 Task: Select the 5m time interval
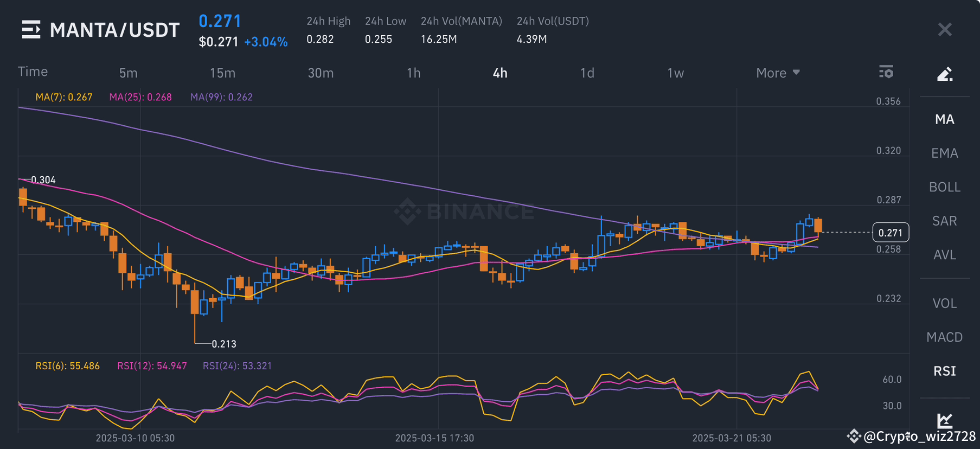(x=129, y=73)
